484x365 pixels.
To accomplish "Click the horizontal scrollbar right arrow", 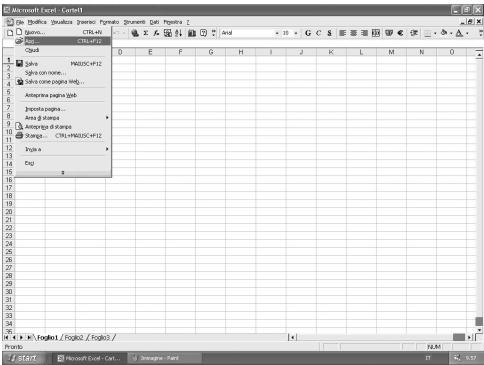I will pos(469,337).
